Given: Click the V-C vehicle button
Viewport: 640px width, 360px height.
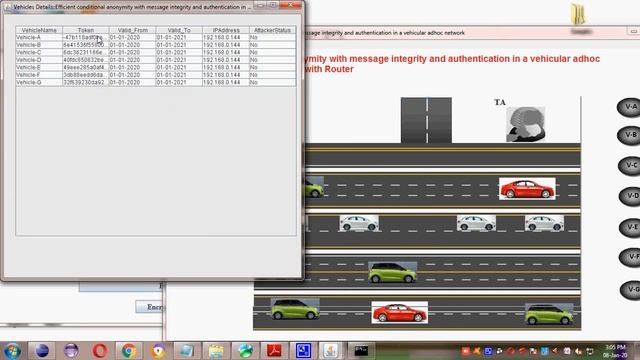Looking at the screenshot, I should coord(631,166).
